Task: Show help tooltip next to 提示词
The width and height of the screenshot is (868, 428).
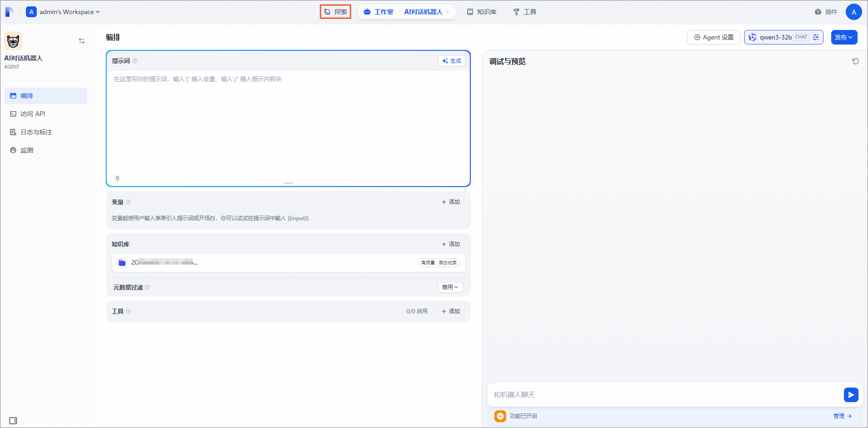Action: (x=135, y=61)
